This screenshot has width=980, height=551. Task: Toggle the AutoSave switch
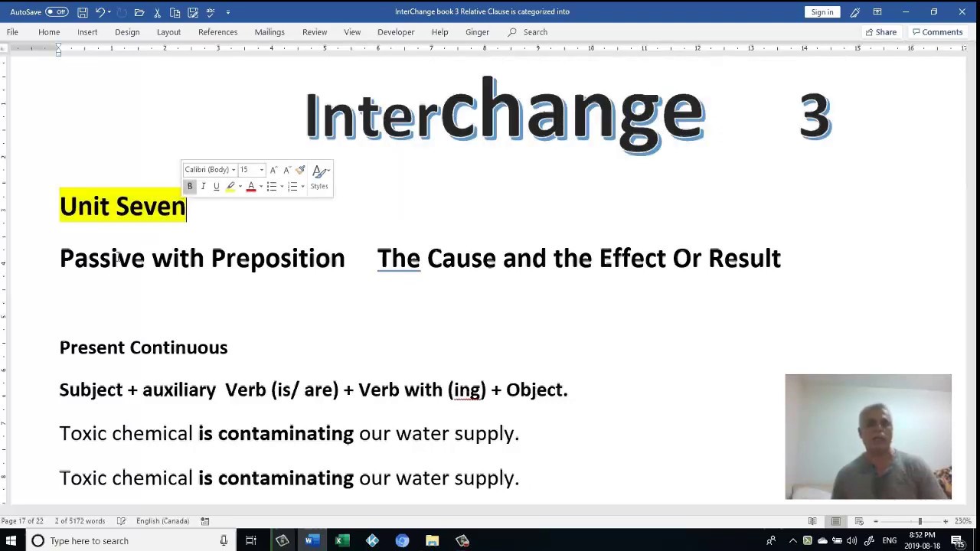click(x=57, y=11)
